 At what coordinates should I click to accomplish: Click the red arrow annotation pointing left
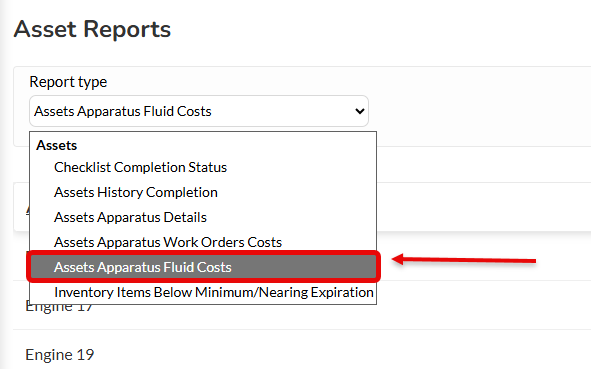pyautogui.click(x=464, y=260)
